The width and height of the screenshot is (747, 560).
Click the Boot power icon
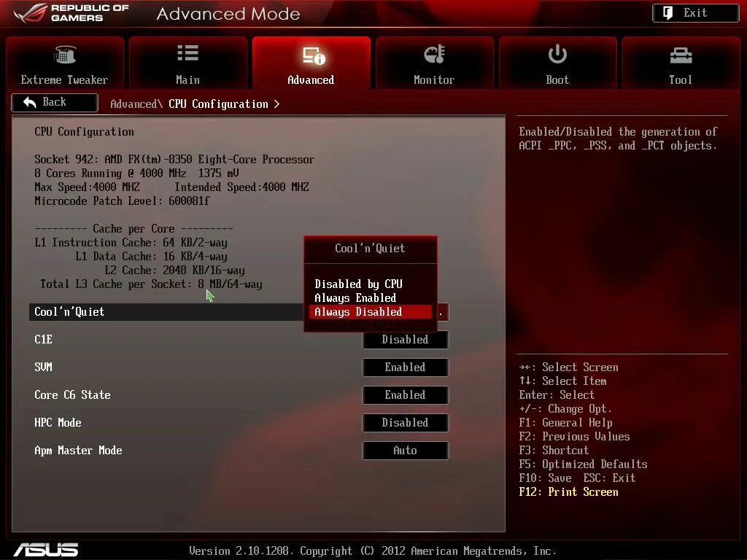[x=557, y=54]
